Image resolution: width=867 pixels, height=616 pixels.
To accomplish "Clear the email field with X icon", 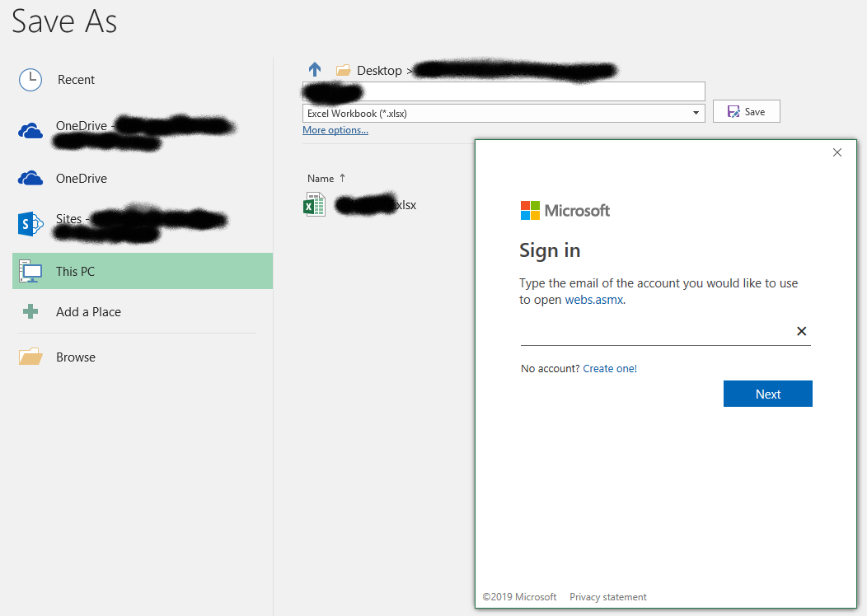I will point(801,331).
